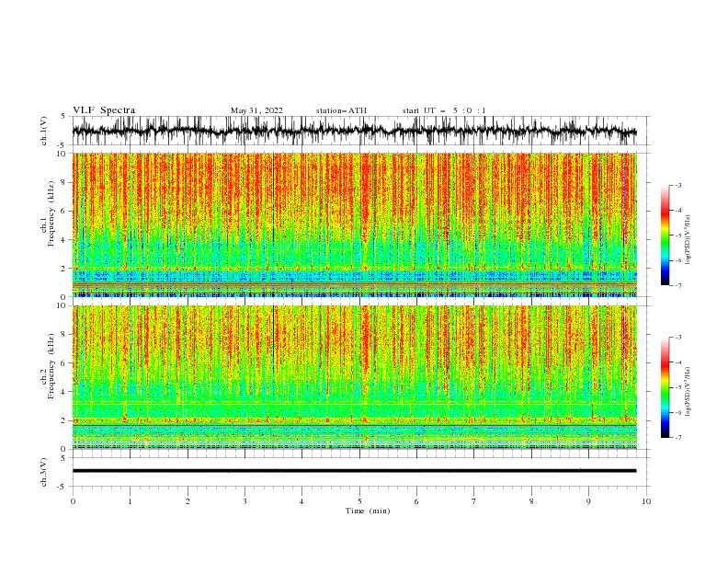Click the "-3" label on ch.2 colorbar
This screenshot has height=563, width=728.
tap(678, 338)
